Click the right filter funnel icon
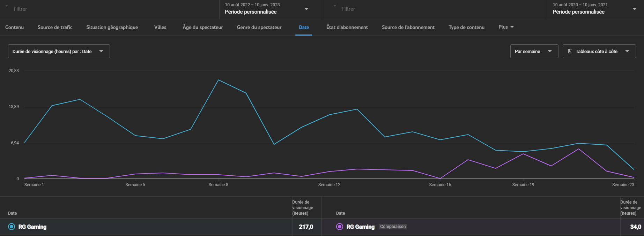This screenshot has height=236, width=644. [x=335, y=6]
